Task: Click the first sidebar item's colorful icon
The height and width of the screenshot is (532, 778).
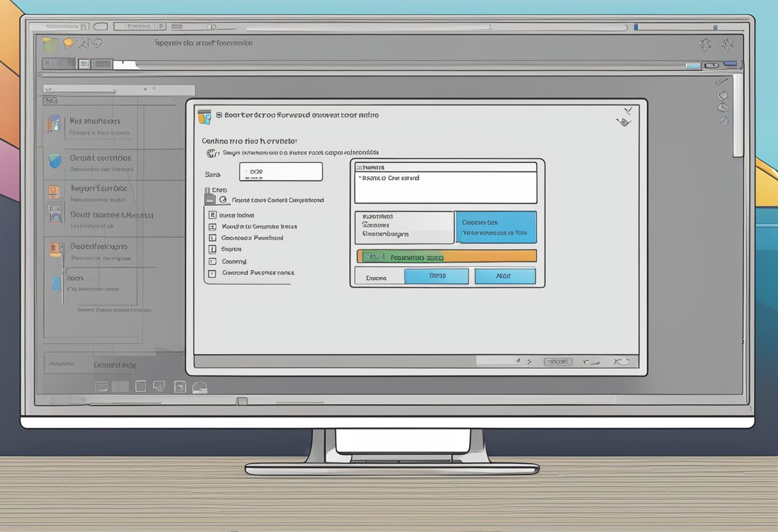Action: [x=53, y=123]
